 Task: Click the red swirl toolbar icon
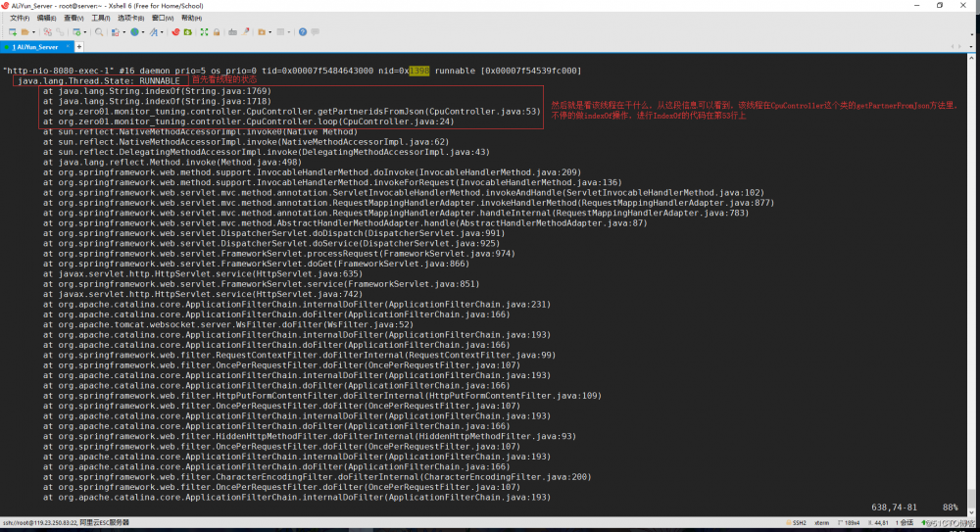(175, 32)
